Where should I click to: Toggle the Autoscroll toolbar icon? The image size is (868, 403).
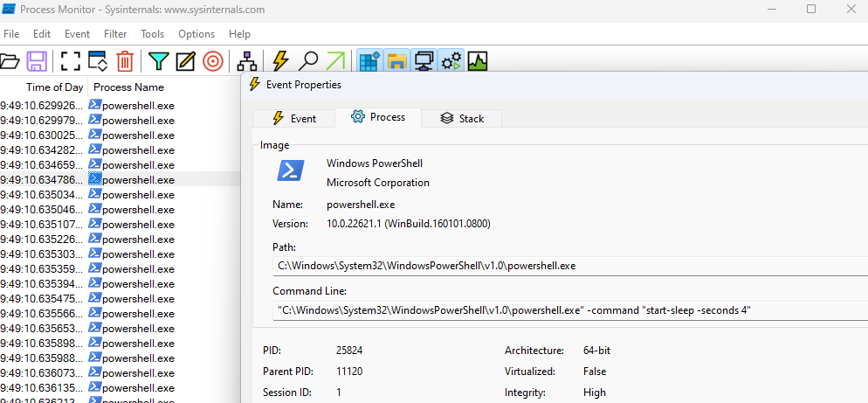coord(98,61)
